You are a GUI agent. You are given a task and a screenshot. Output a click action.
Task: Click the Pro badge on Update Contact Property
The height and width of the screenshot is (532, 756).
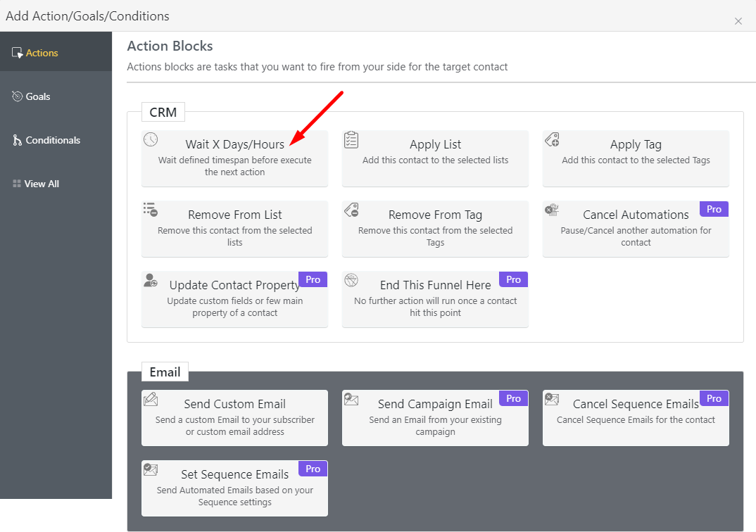[313, 279]
